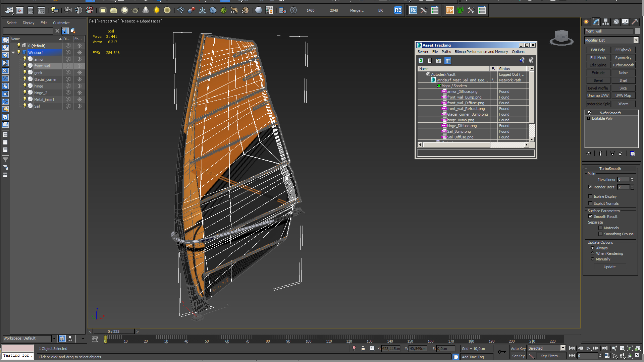
Task: Increase the Iterations spinner value
Action: pos(632,178)
